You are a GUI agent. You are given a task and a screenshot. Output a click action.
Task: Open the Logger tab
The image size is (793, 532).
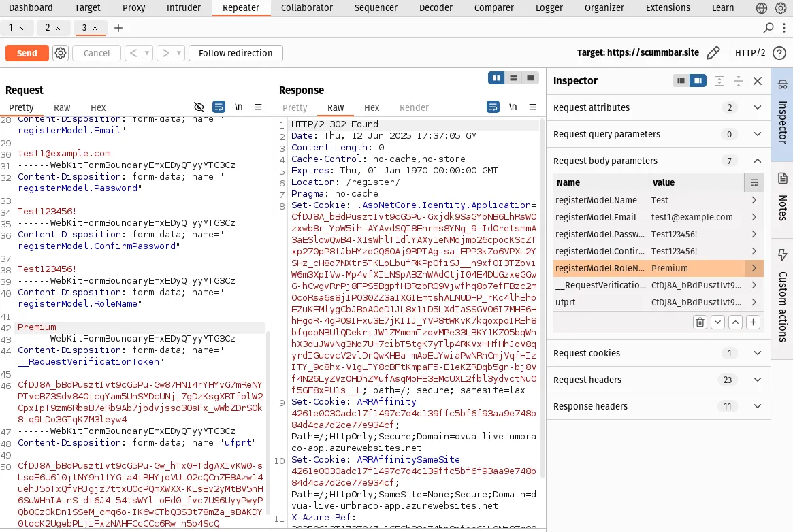pos(549,8)
